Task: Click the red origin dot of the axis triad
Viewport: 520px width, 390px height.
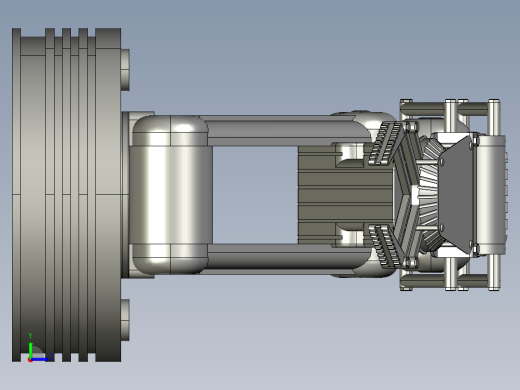Action: tap(30, 360)
